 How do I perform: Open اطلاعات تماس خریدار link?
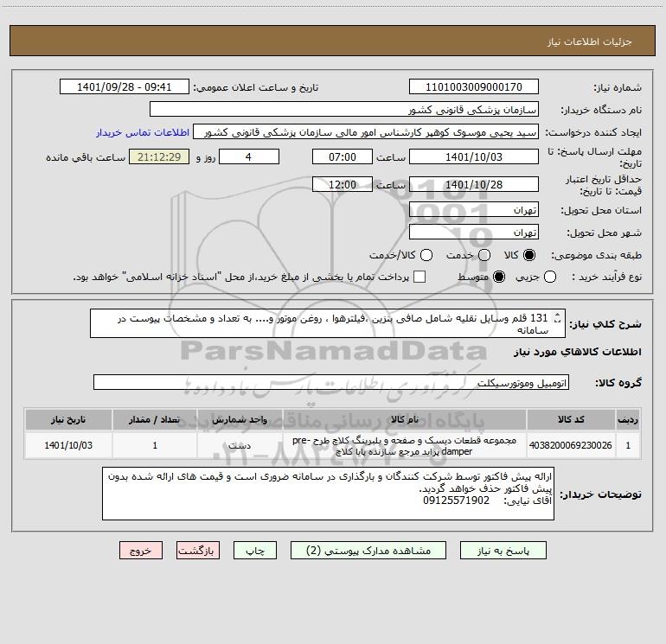pyautogui.click(x=143, y=132)
